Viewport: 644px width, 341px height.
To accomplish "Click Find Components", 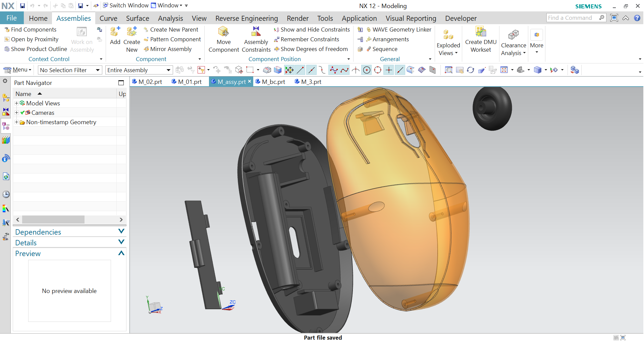I will 30,30.
